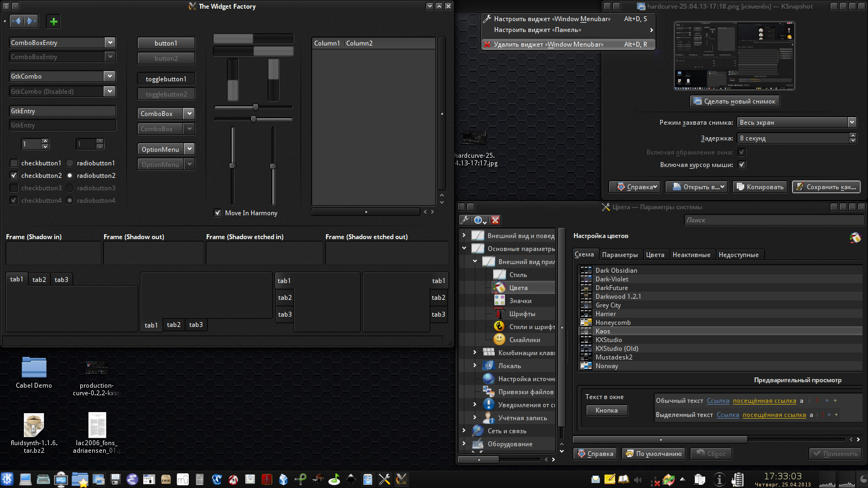Toggle the Включая курсор мыши checkbox
This screenshot has width=868, height=488.
pyautogui.click(x=742, y=165)
